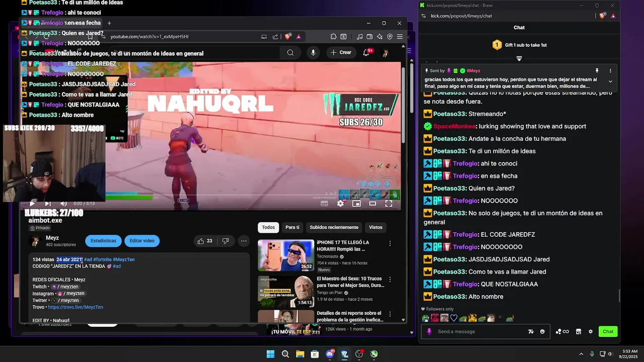Open Brave VPN shield icon
644x362 pixels.
pos(390,37)
